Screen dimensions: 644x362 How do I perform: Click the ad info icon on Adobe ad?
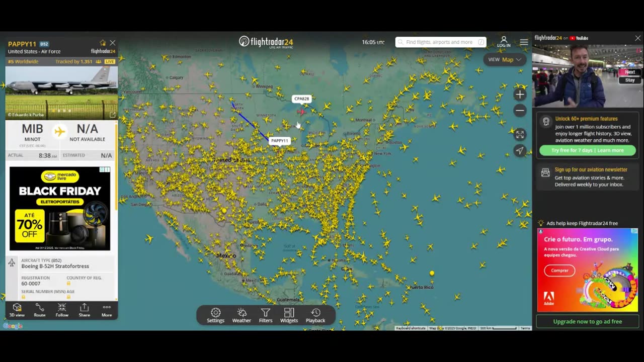(634, 231)
